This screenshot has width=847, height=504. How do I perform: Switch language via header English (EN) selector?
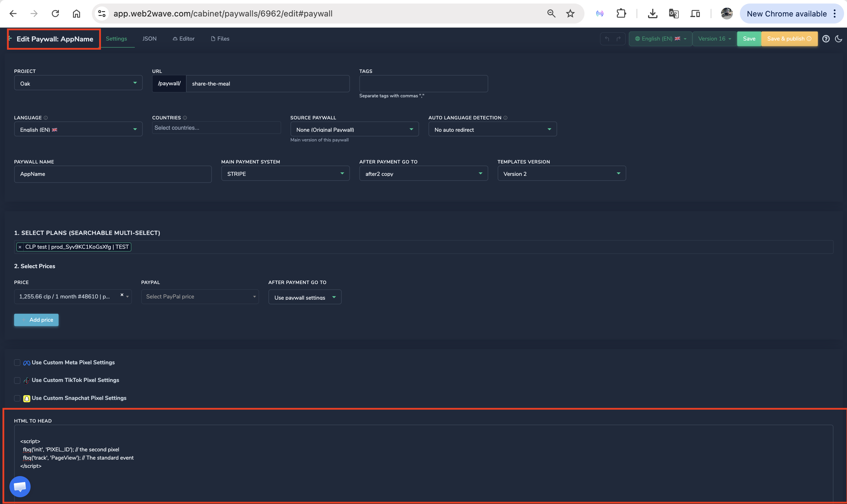(x=660, y=39)
